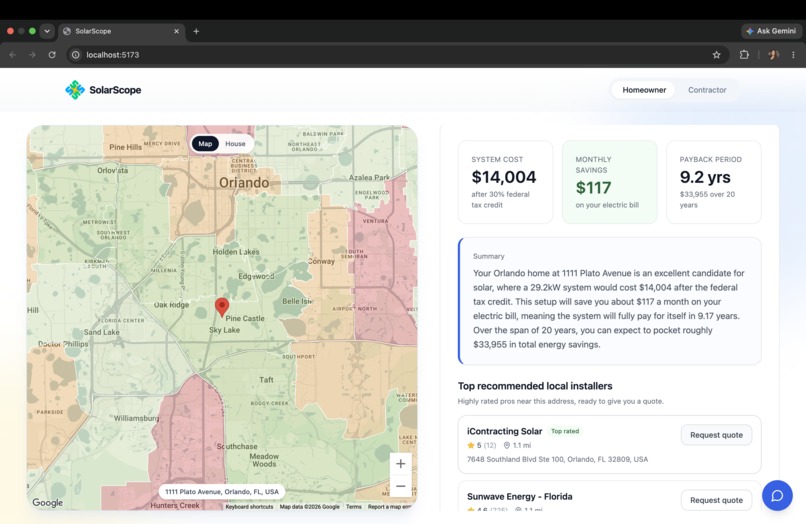The height and width of the screenshot is (524, 806).
Task: Click the Belle Isle map label
Action: click(297, 301)
